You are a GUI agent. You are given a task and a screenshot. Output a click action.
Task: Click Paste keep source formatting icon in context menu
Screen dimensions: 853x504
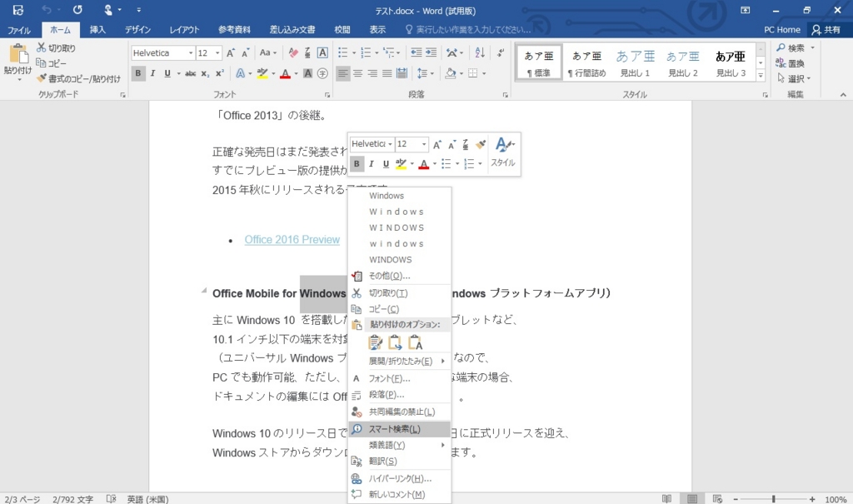(x=376, y=342)
